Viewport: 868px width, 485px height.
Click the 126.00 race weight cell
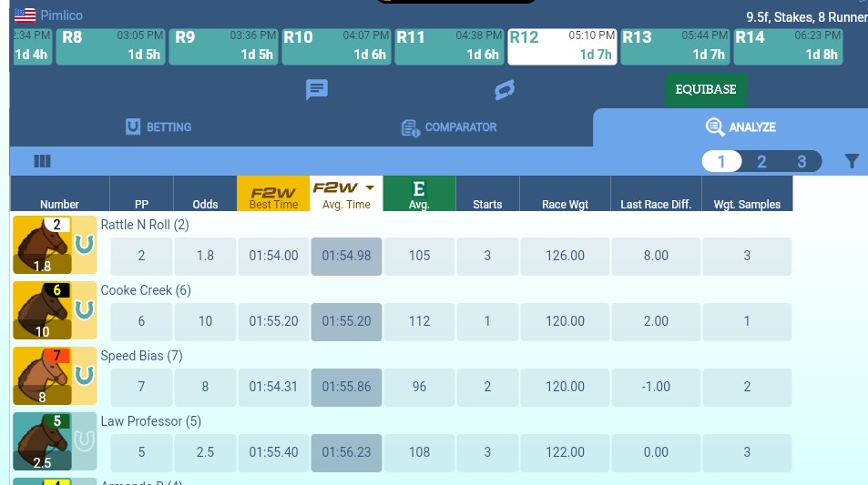coord(566,256)
